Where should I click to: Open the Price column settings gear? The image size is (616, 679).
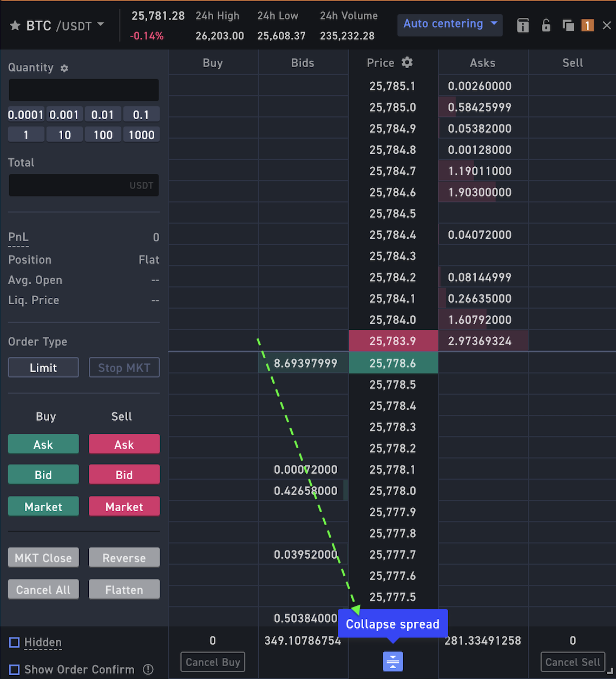pyautogui.click(x=407, y=62)
